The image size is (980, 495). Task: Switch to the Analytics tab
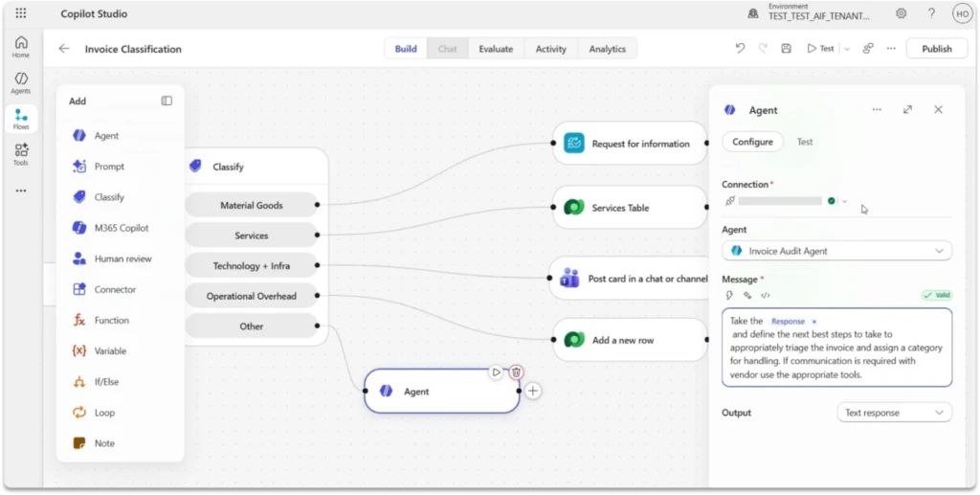608,49
